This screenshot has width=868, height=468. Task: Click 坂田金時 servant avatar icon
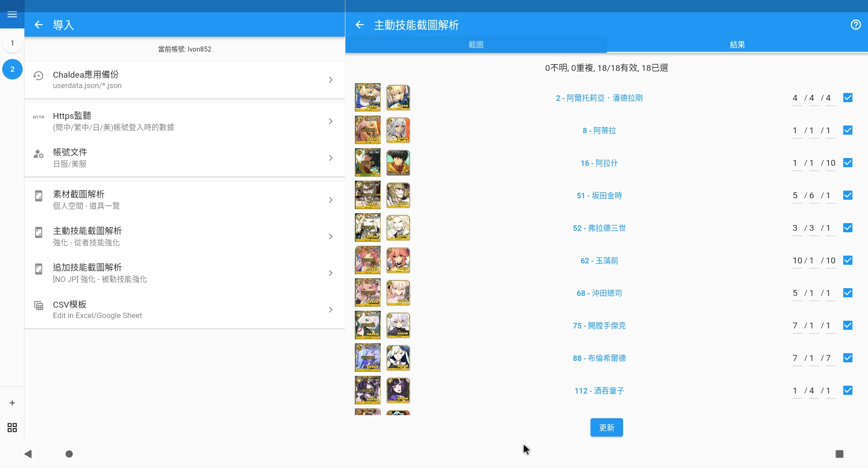click(x=398, y=195)
